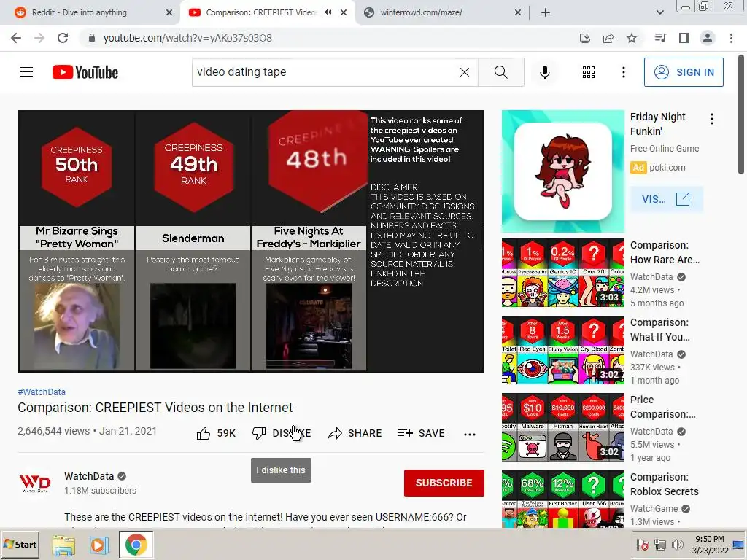747x560 pixels.
Task: Click the search magnifier button
Action: pos(500,72)
